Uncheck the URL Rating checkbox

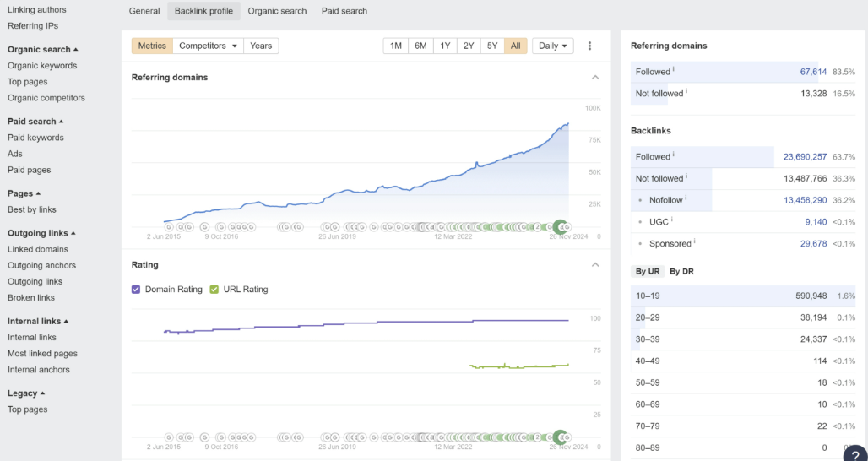(214, 290)
